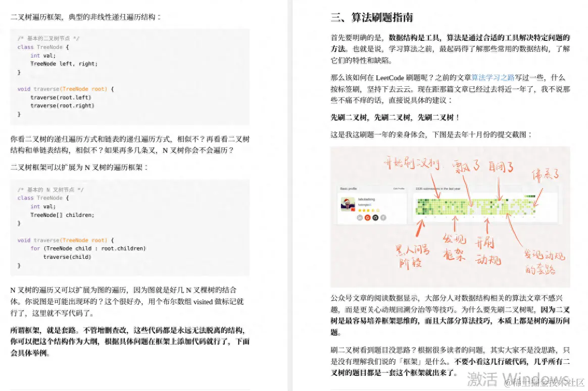Click the comment /* 基本的 N 叉树节点 */
The width and height of the screenshot is (588, 391).
[50, 190]
